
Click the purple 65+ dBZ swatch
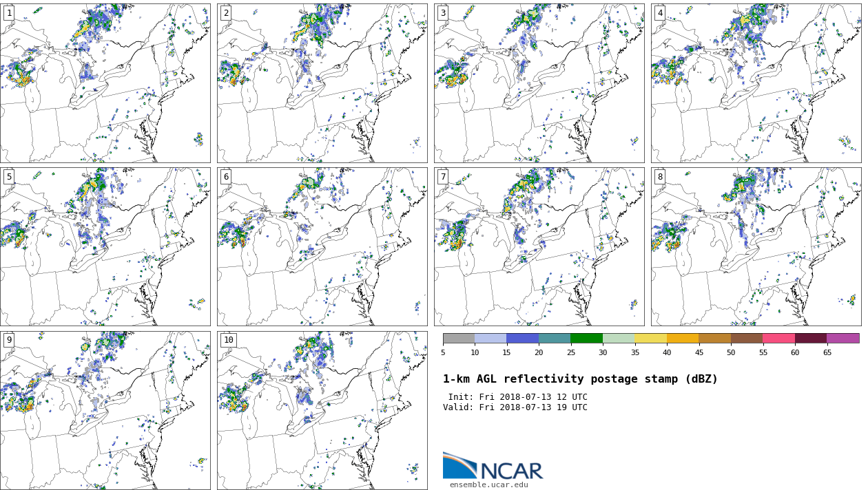tap(843, 338)
